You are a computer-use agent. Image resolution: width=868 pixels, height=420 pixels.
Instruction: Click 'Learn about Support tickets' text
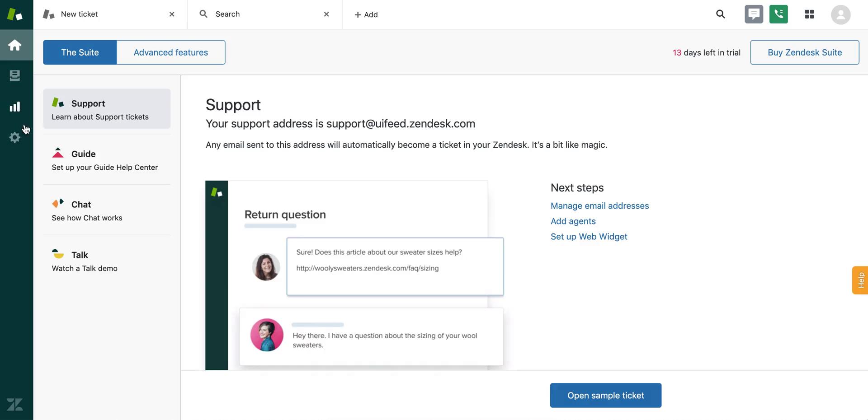coord(100,117)
